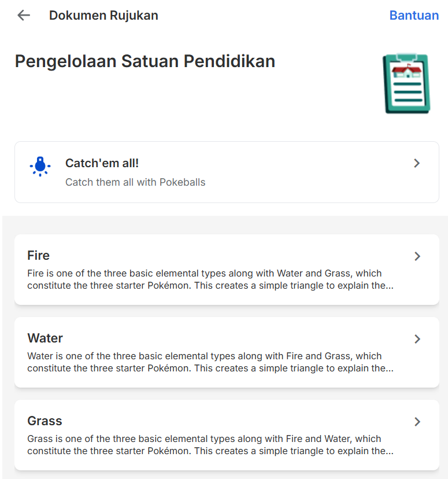448x479 pixels.
Task: Click the back arrow icon
Action: (24, 16)
